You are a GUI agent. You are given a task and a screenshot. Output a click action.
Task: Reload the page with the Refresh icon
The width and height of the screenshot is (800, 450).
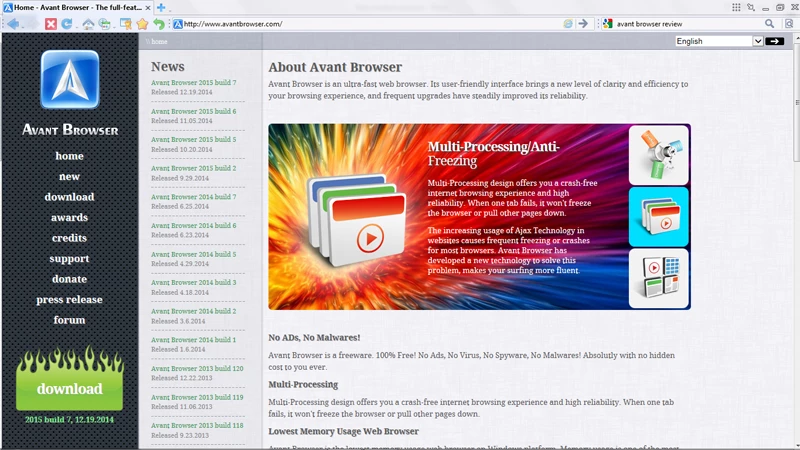[69, 23]
